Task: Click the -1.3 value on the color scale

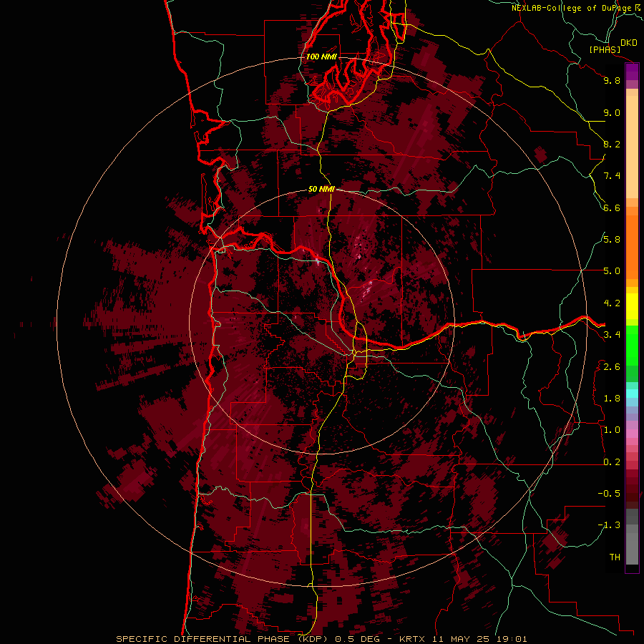Action: [x=609, y=525]
